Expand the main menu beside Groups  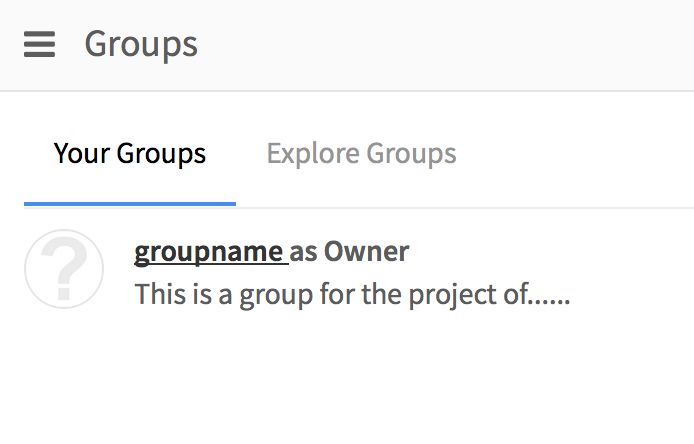tap(39, 45)
